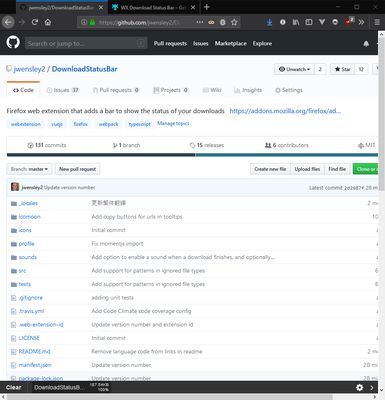Open the Unwatch dropdown button

click(x=294, y=69)
